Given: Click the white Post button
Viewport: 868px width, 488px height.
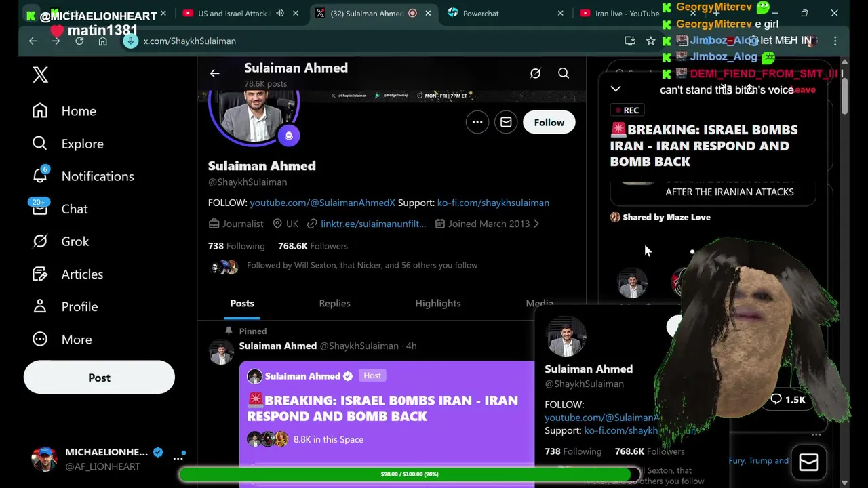Looking at the screenshot, I should point(99,378).
